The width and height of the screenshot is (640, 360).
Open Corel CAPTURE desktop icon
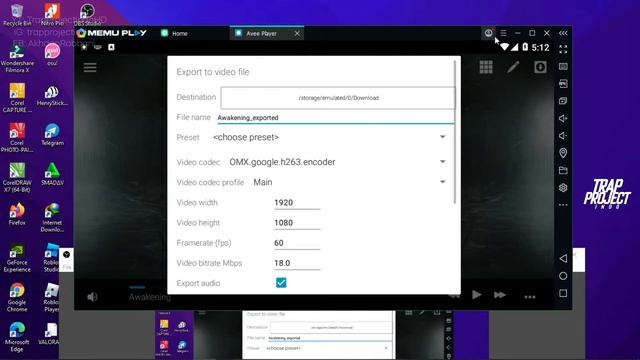click(x=17, y=98)
